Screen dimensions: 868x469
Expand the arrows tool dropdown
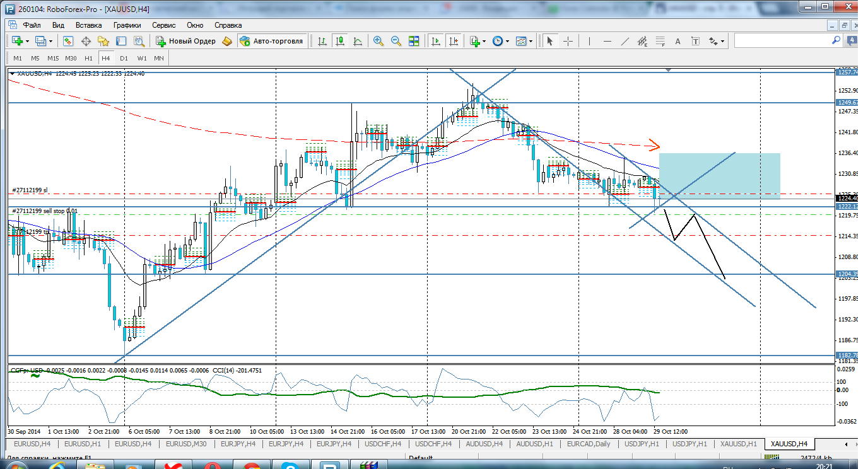(x=723, y=41)
